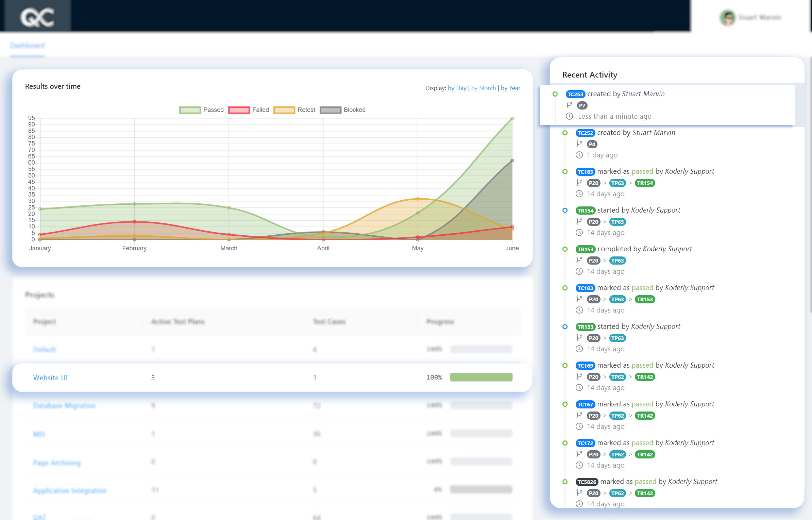Open the TC253 test case badge
This screenshot has width=812, height=520.
point(575,94)
